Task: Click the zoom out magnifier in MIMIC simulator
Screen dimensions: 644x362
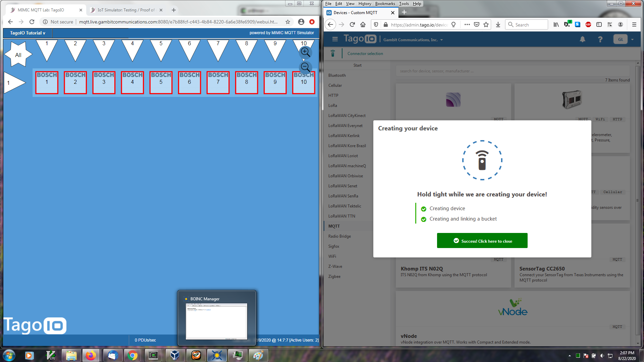Action: [305, 67]
